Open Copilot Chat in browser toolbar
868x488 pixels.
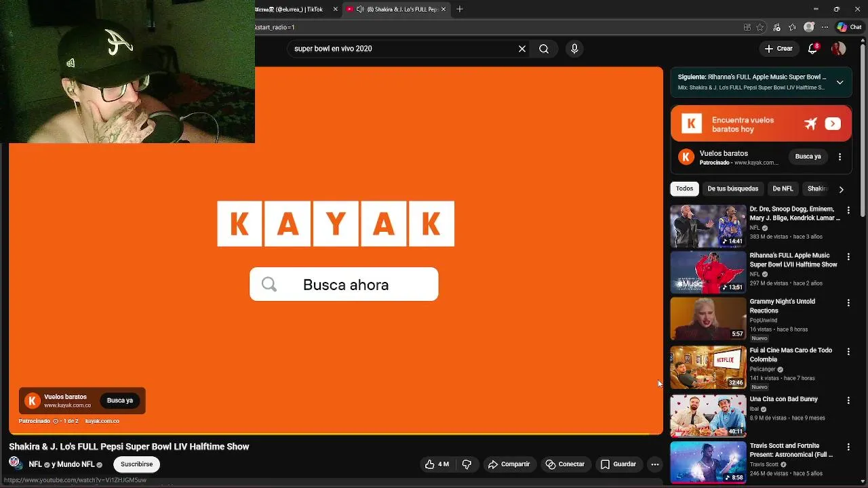coord(850,27)
